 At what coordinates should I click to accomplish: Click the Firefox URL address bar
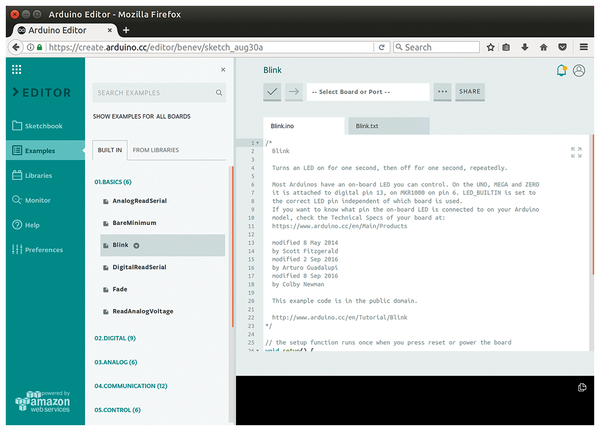point(210,47)
